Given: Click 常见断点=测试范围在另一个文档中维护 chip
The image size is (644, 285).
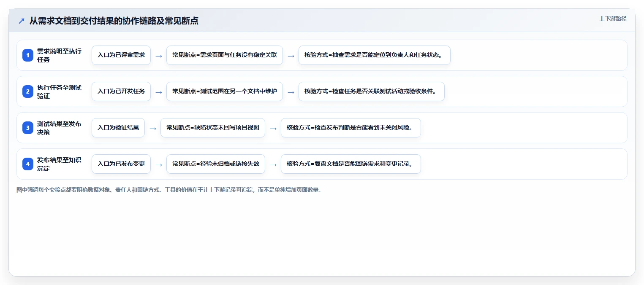Looking at the screenshot, I should (x=225, y=91).
